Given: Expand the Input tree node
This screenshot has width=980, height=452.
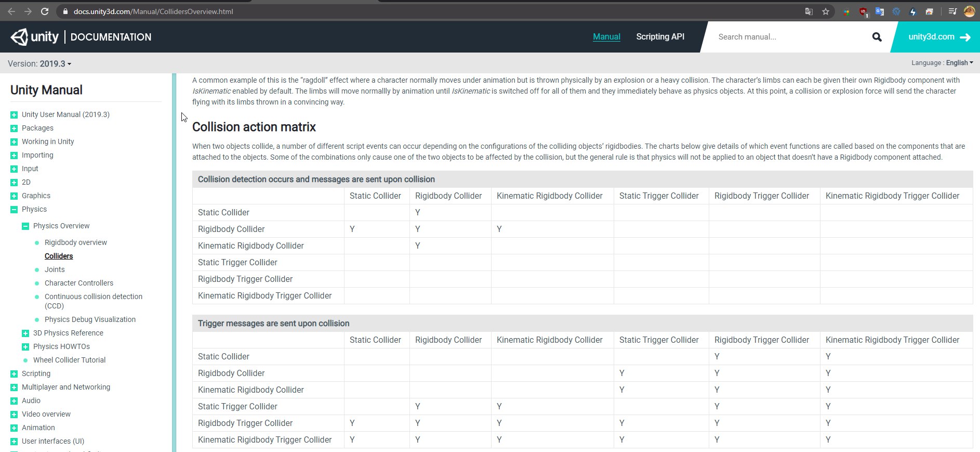Looking at the screenshot, I should [14, 169].
